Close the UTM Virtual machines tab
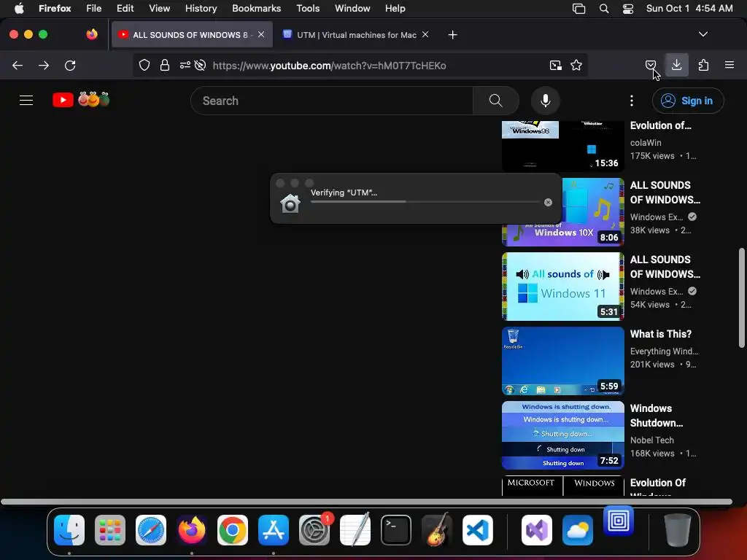Viewport: 747px width, 560px height. 425,35
